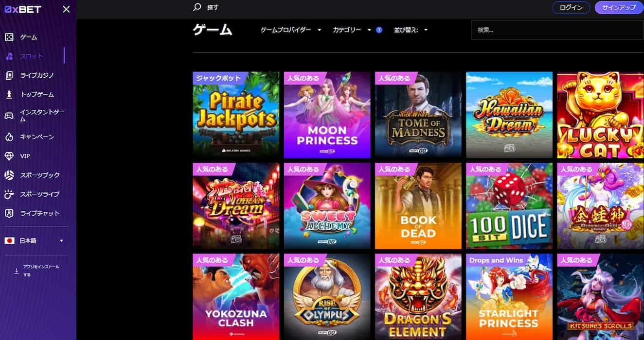
Task: Open the ライブチャット support icon
Action: [x=9, y=213]
